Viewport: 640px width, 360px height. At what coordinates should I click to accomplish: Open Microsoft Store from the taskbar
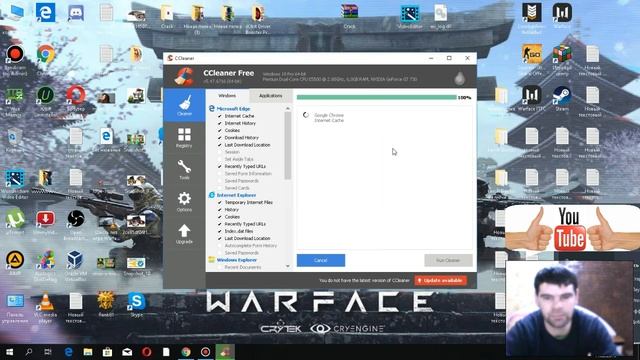[107, 352]
